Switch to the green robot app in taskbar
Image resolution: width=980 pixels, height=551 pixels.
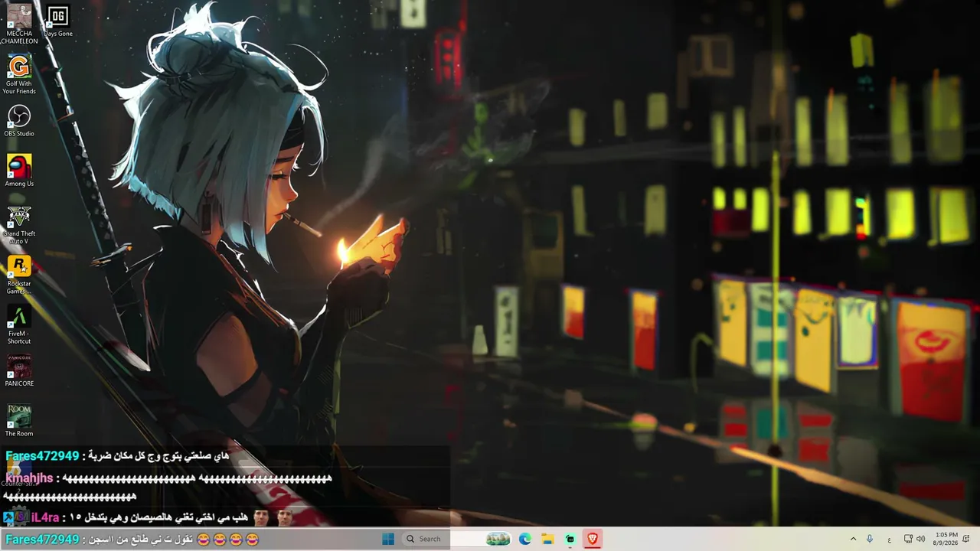[570, 539]
